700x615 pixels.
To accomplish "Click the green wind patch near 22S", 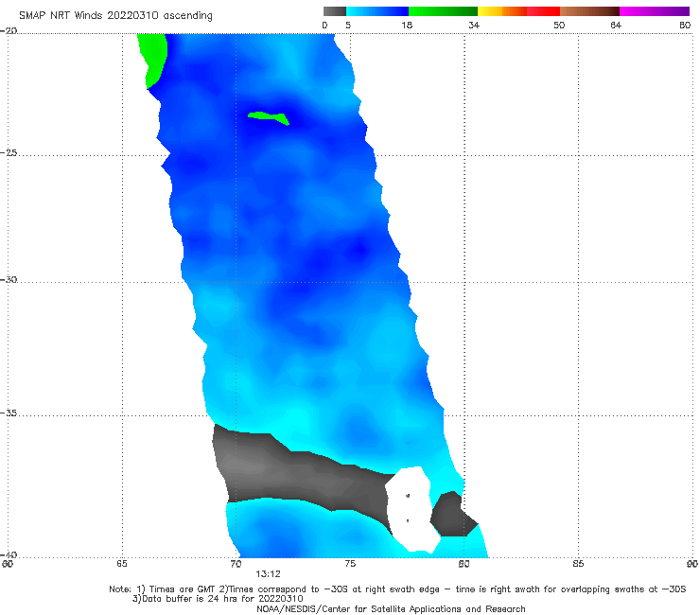I will coord(269,117).
